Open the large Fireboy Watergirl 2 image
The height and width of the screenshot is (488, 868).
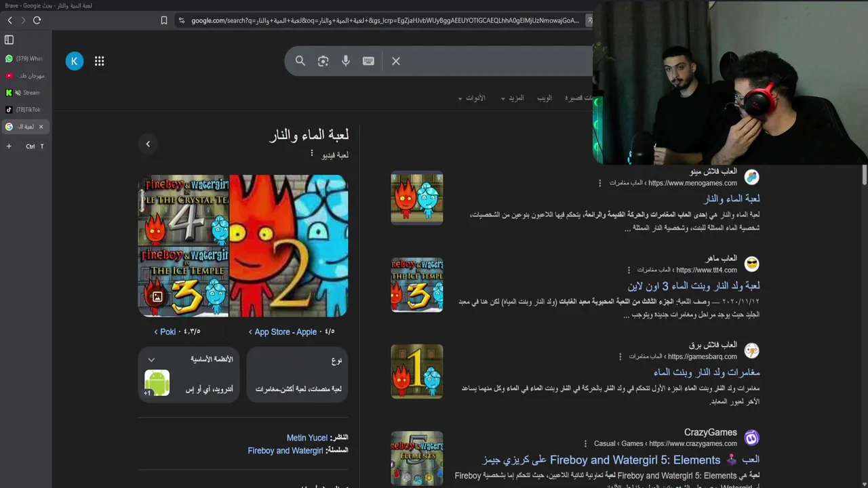[289, 246]
